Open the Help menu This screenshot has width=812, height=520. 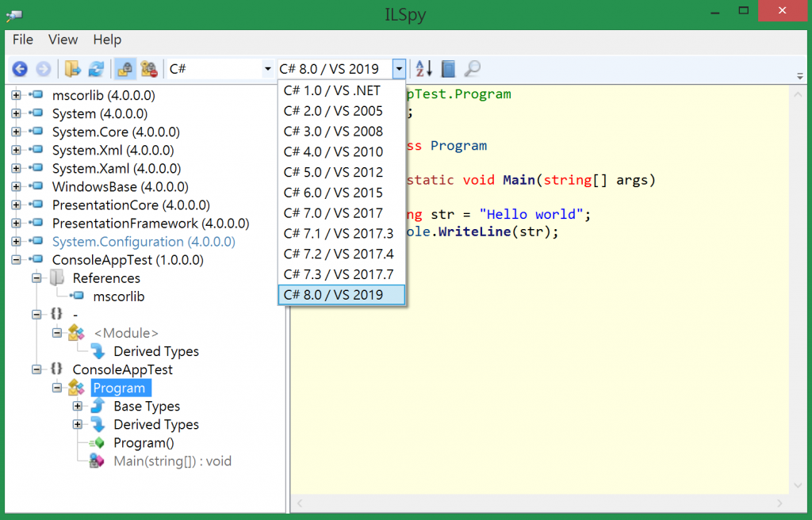point(107,40)
